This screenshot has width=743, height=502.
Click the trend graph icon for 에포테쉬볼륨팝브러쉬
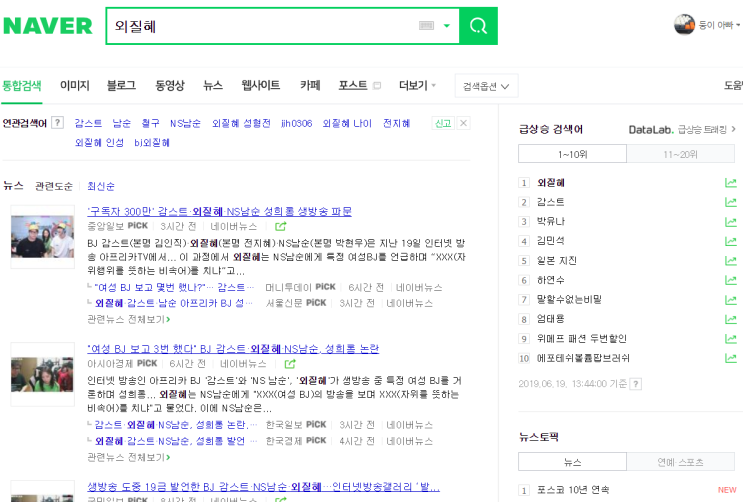click(x=731, y=358)
